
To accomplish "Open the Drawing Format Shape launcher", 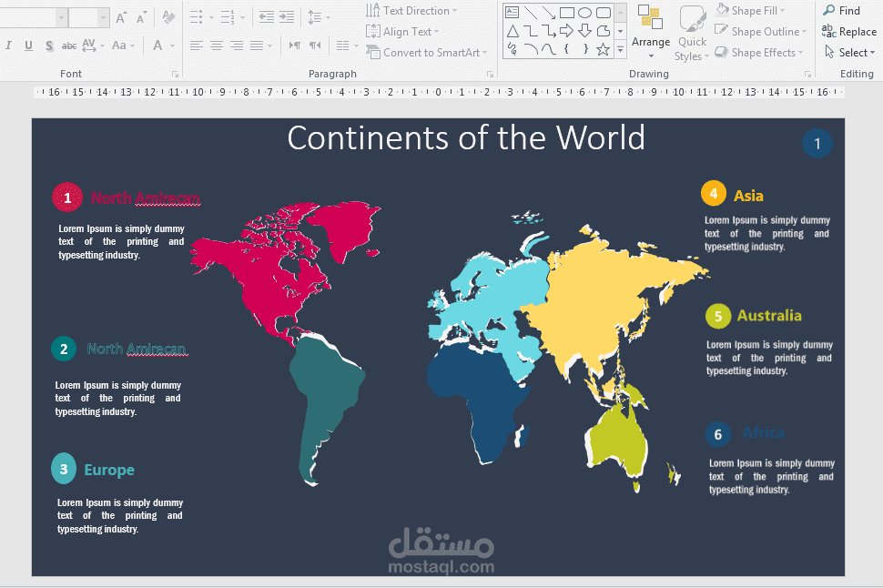I will (807, 74).
